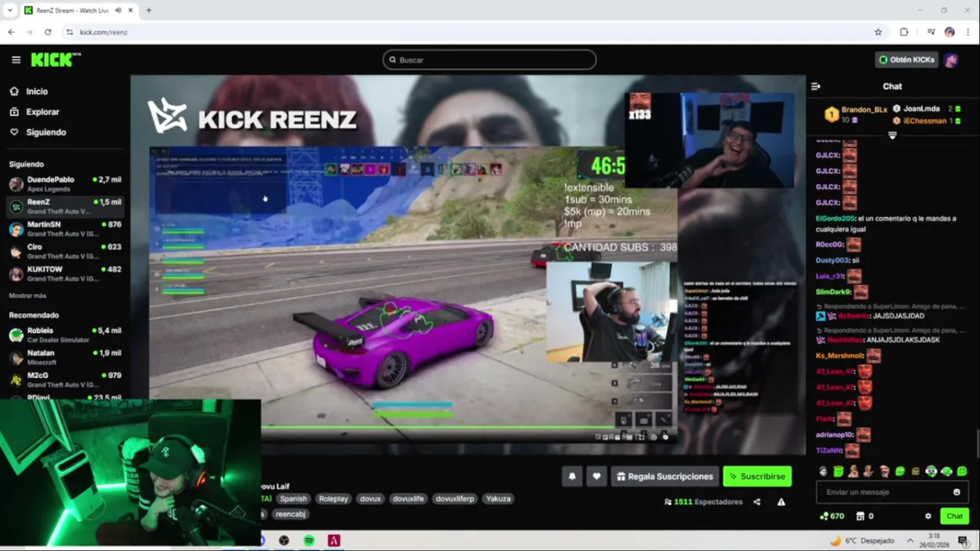Show hidden system tray icons chevron
The height and width of the screenshot is (551, 980).
(910, 540)
